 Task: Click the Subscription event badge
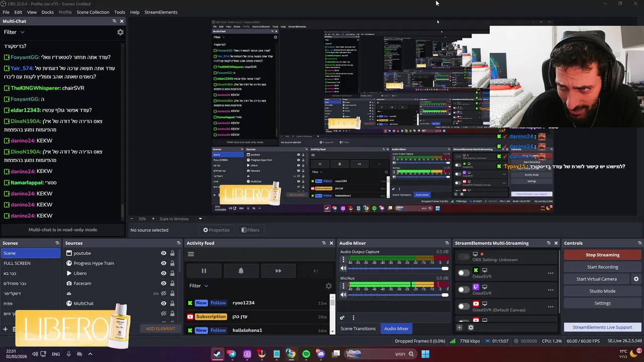point(211,317)
